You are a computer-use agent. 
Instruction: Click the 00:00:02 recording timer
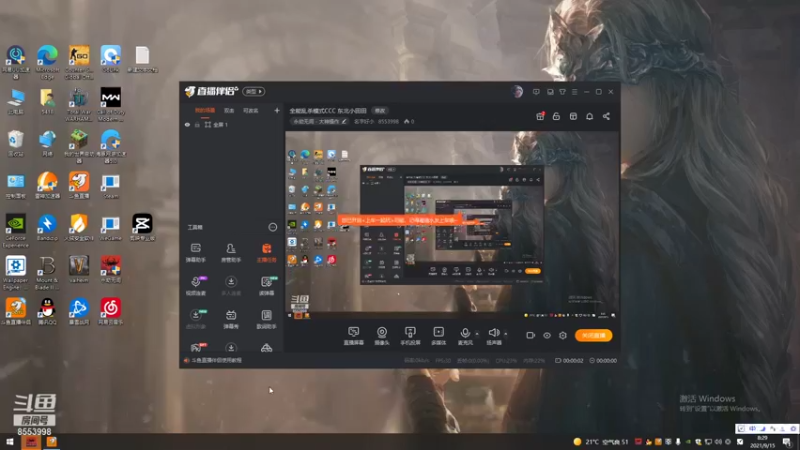[569, 360]
